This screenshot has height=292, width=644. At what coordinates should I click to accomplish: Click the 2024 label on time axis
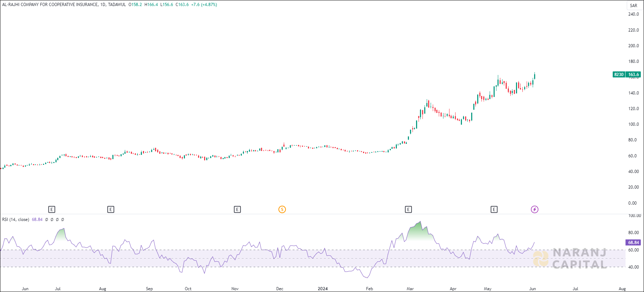click(x=323, y=289)
